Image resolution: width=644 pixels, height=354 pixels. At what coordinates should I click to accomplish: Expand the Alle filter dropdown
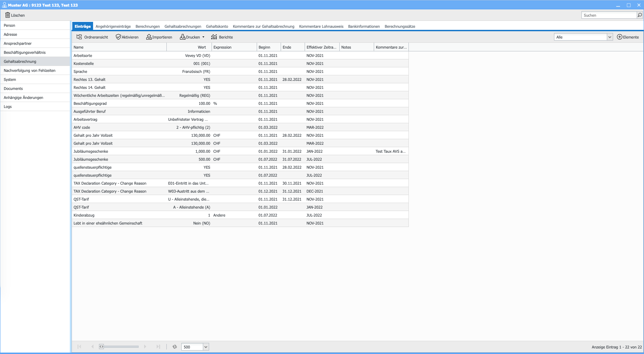click(610, 37)
